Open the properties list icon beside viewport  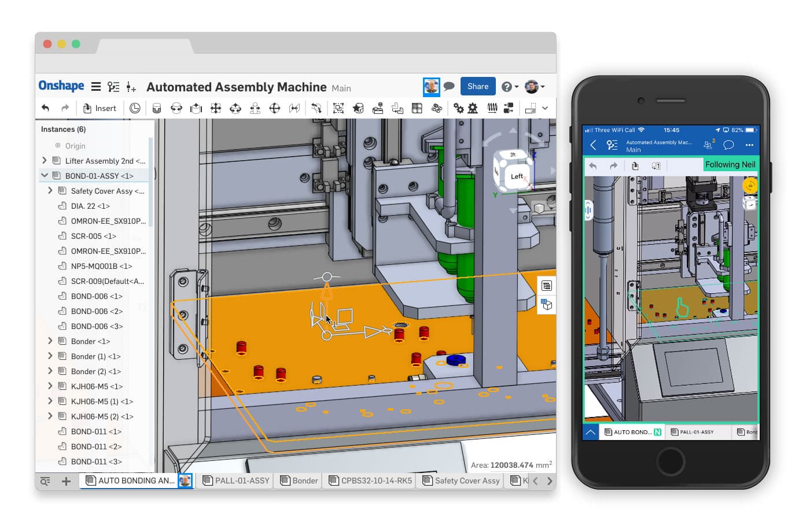click(547, 286)
